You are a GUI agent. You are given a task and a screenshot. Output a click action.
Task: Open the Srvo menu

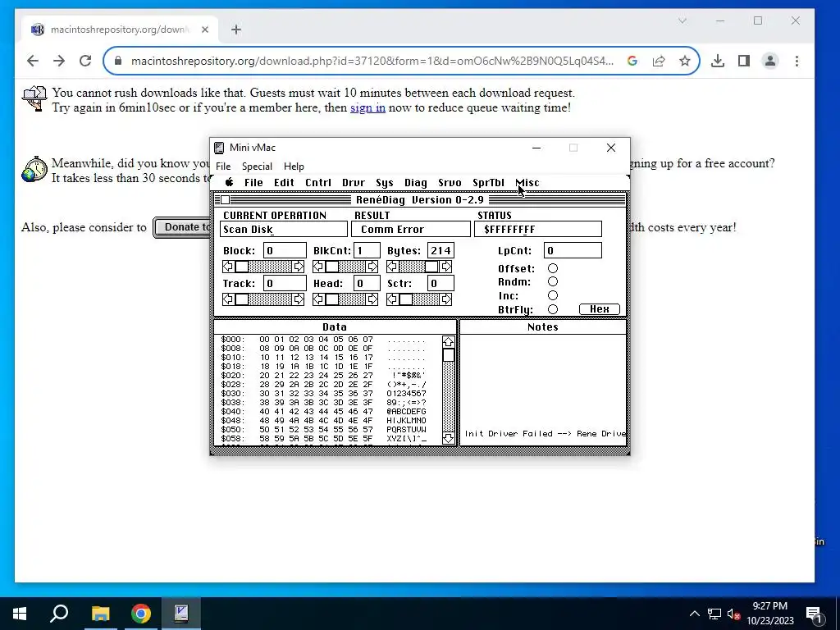(x=450, y=183)
